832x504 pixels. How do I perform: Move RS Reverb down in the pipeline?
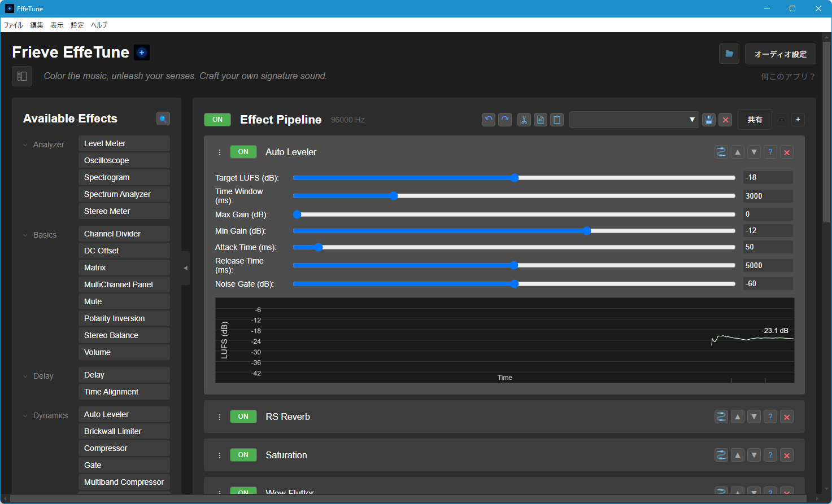pyautogui.click(x=754, y=417)
